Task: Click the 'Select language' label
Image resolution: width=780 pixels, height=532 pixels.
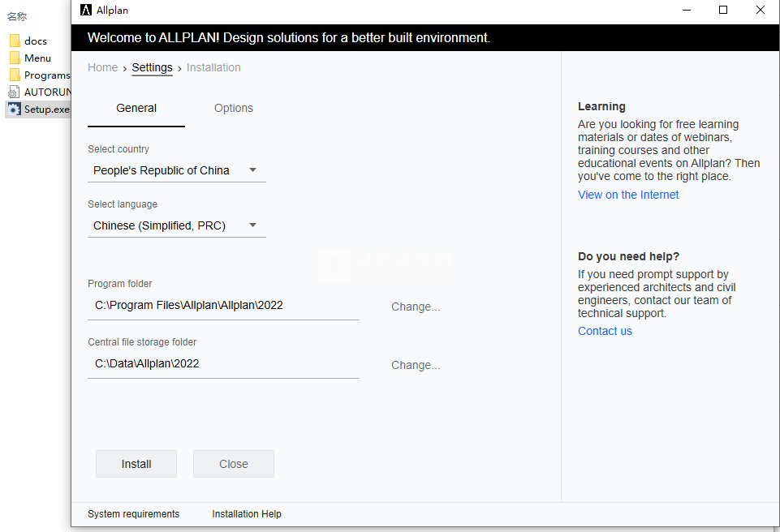Action: [x=123, y=204]
